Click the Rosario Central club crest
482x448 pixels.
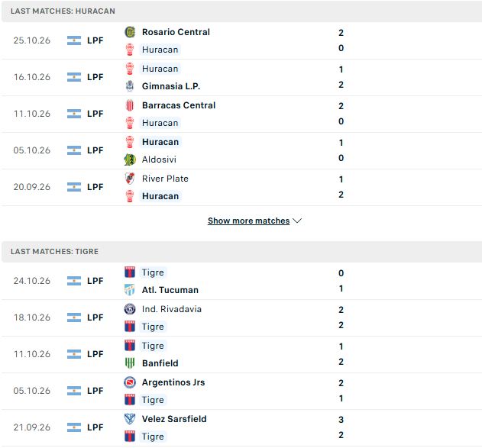point(130,32)
